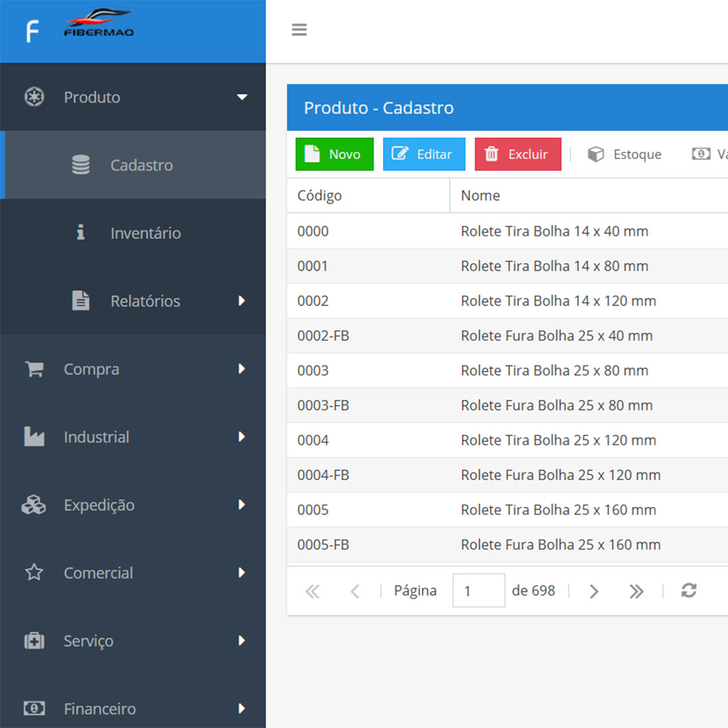Click the Industrial factory icon
728x728 pixels.
[x=34, y=436]
